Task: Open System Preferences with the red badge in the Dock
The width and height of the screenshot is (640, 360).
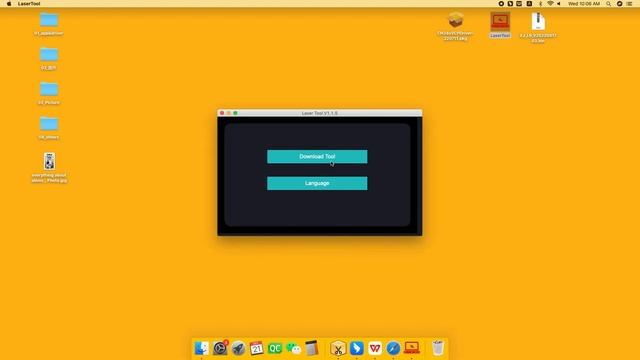Action: point(220,348)
